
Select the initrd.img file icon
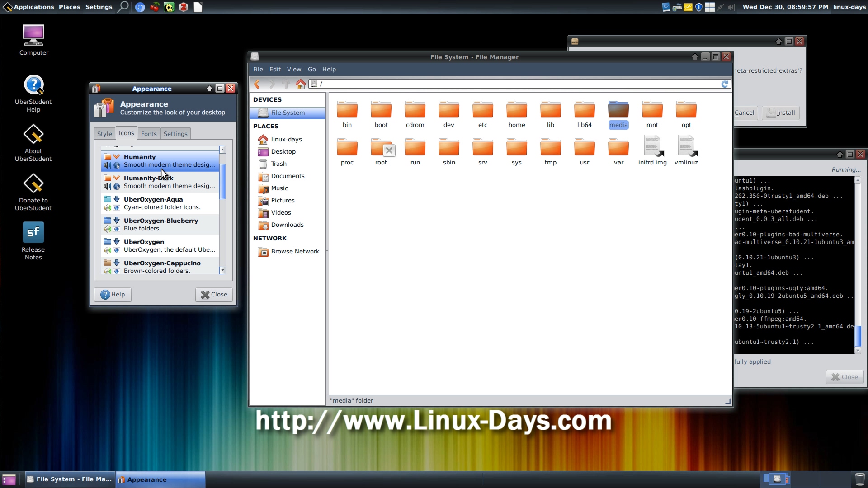point(652,151)
